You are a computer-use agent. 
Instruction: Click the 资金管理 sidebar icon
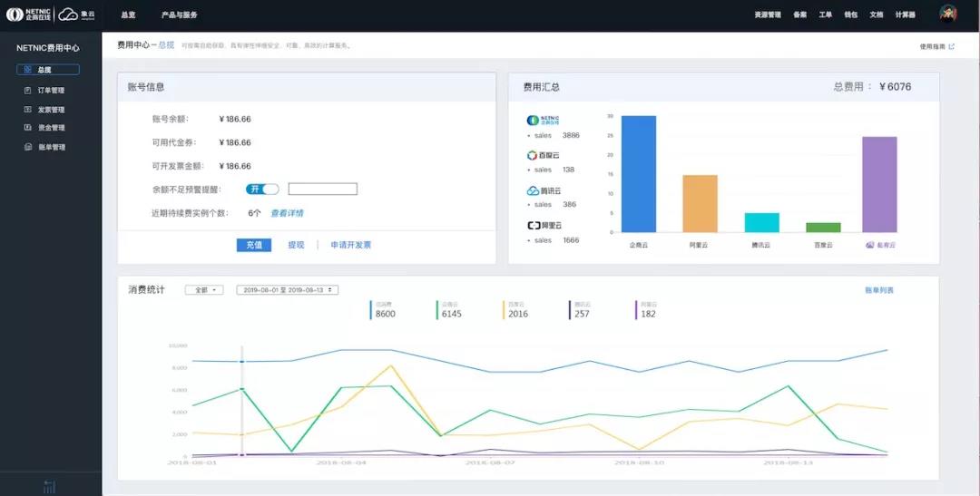coord(27,128)
